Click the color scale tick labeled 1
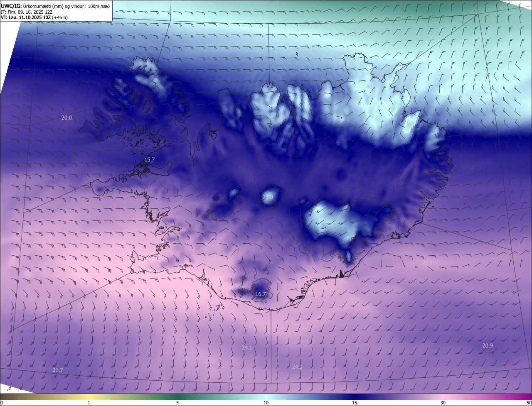 tap(89, 403)
